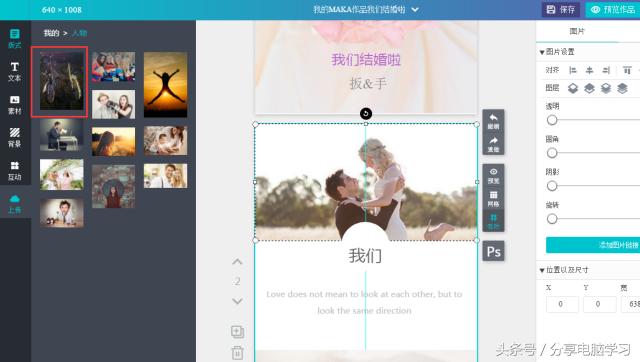Adjust the 透明 opacity slider handle
640x362 pixels.
pyautogui.click(x=552, y=120)
